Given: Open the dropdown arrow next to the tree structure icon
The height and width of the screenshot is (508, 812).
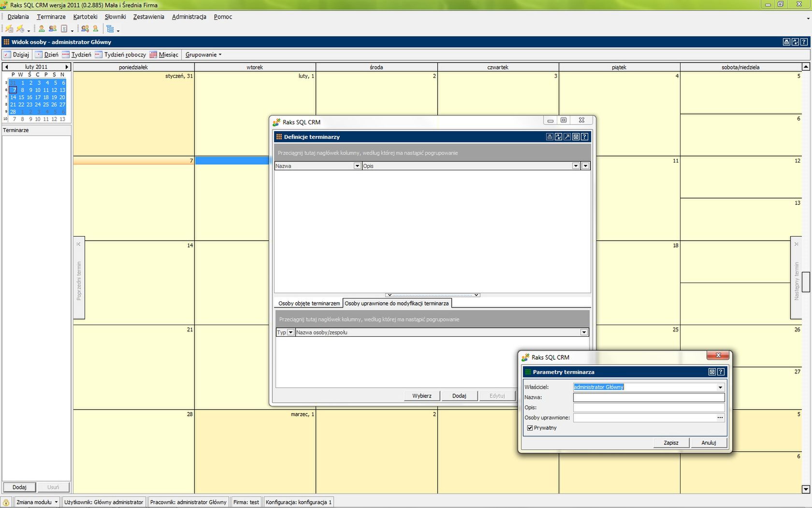Looking at the screenshot, I should pos(118,30).
